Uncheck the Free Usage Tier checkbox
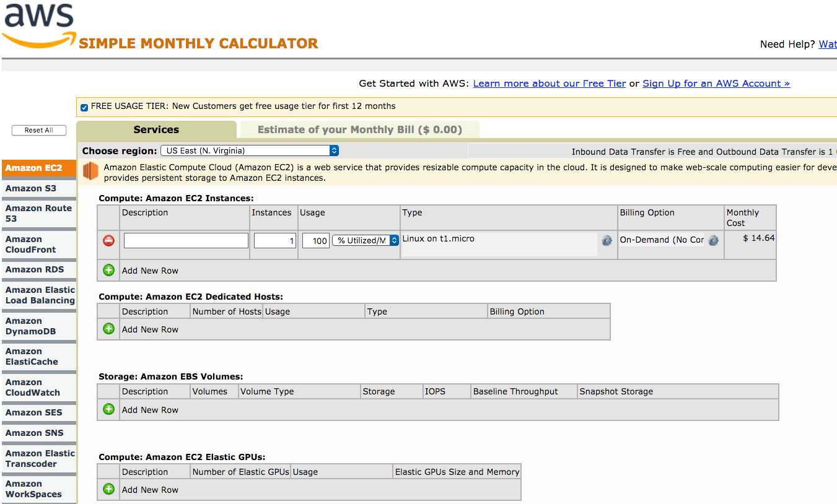The height and width of the screenshot is (504, 837). tap(84, 107)
